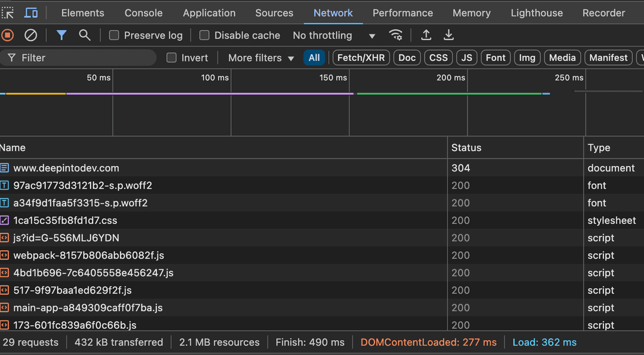Select the inspect element tool
Image resolution: width=644 pixels, height=355 pixels.
[8, 13]
